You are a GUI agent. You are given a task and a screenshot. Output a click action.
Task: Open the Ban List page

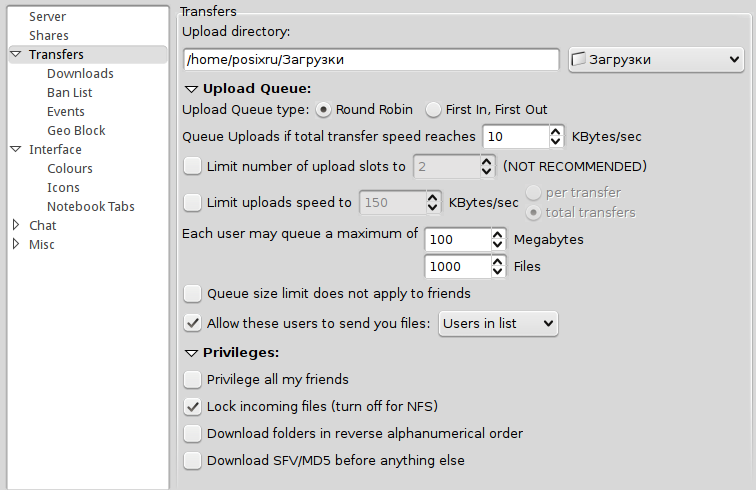69,93
